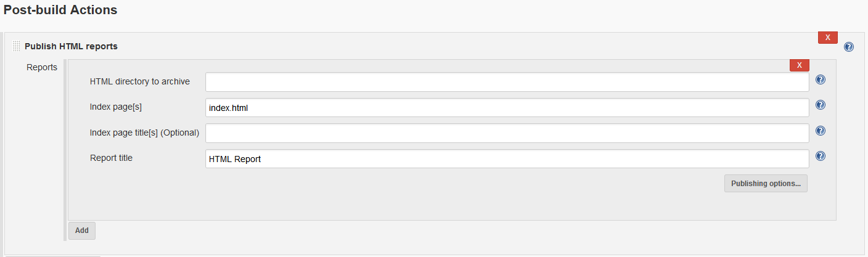The width and height of the screenshot is (868, 257).
Task: Grab the drag handle beside Publish HTML reports
Action: 17,46
